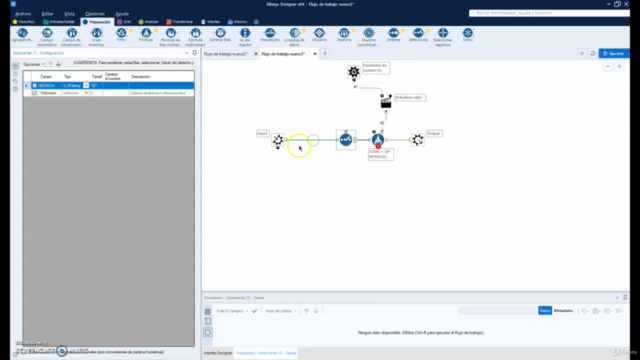
Task: Switch to the Interfaz Designer bottom tab
Action: click(x=218, y=353)
